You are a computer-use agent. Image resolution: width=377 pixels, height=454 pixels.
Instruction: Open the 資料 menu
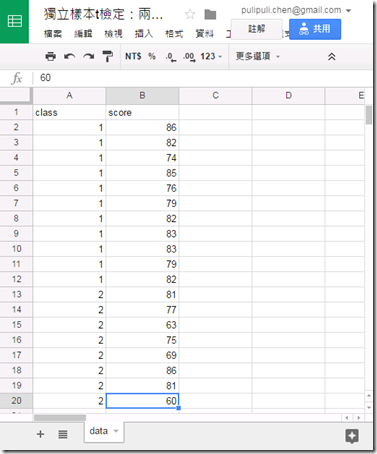point(204,34)
